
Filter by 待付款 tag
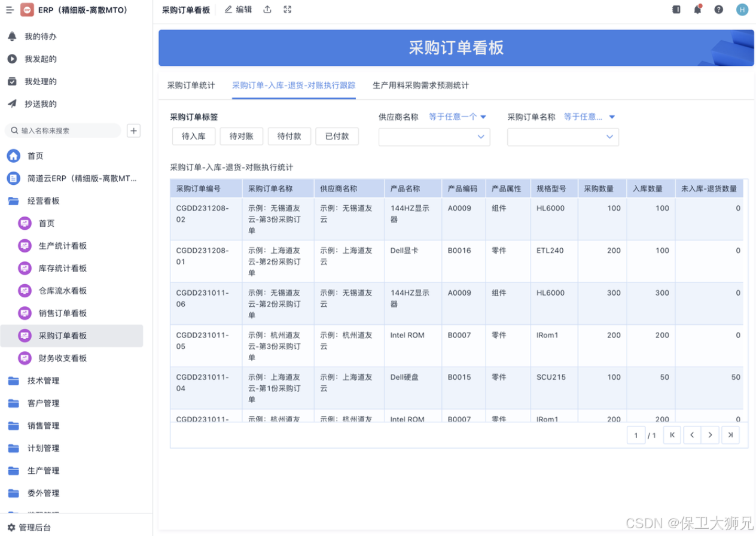click(x=289, y=136)
